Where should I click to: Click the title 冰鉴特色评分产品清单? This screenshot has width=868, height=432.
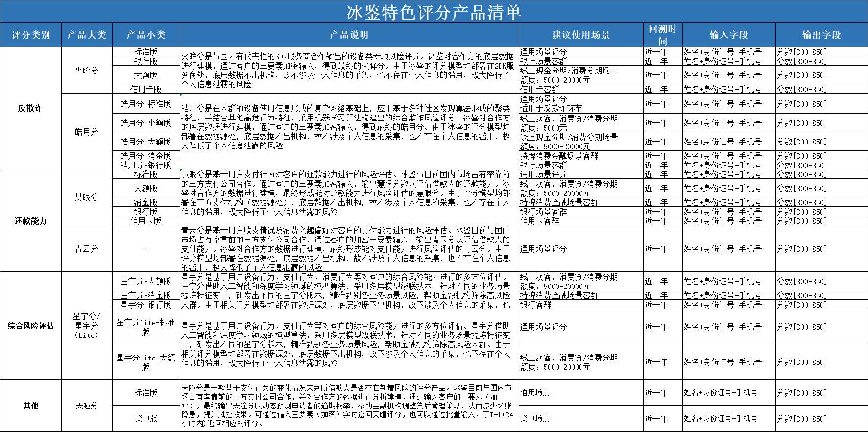pyautogui.click(x=434, y=12)
